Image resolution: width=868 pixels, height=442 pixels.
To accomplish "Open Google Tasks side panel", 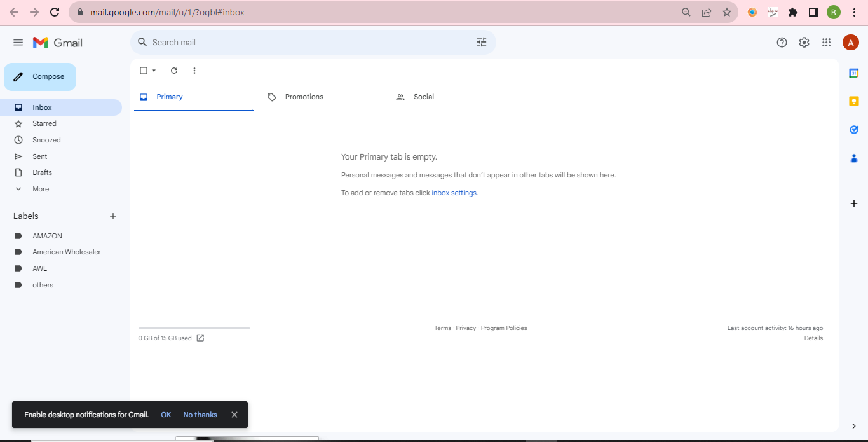I will pos(854,130).
